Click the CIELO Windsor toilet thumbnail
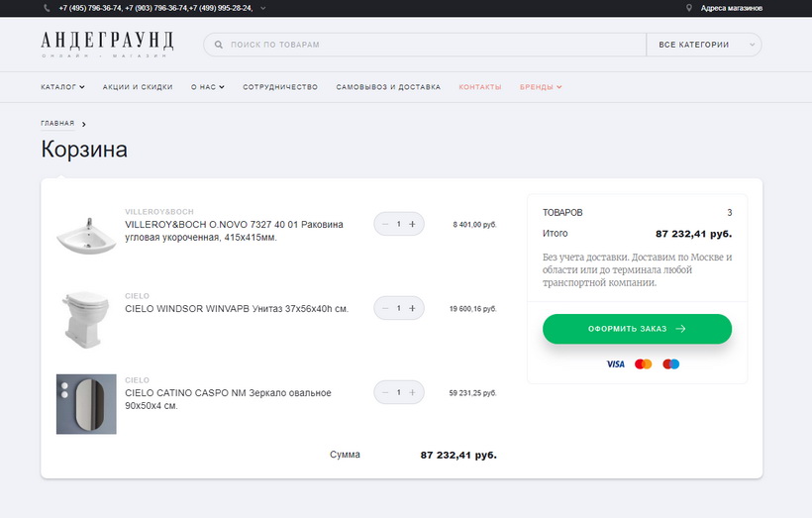Image resolution: width=812 pixels, height=518 pixels. [x=85, y=319]
